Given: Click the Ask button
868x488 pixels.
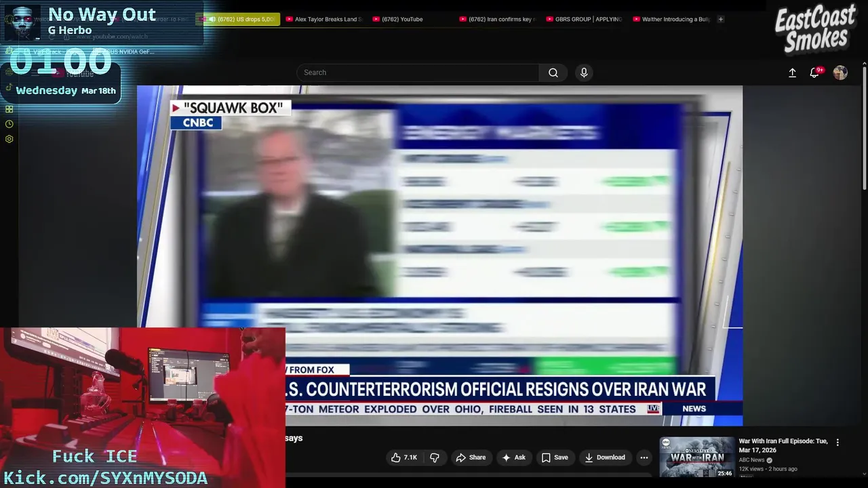Looking at the screenshot, I should (x=513, y=457).
